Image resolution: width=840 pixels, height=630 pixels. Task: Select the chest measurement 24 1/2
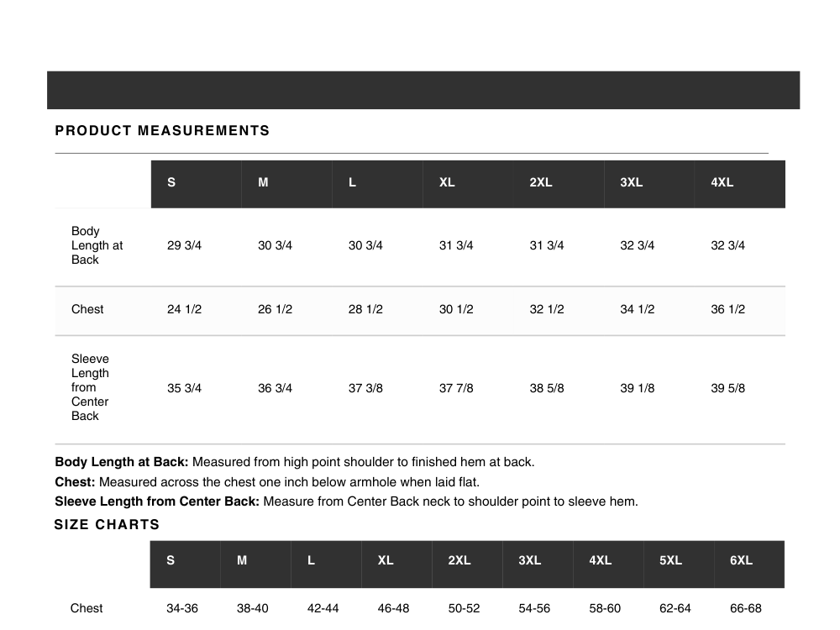185,309
